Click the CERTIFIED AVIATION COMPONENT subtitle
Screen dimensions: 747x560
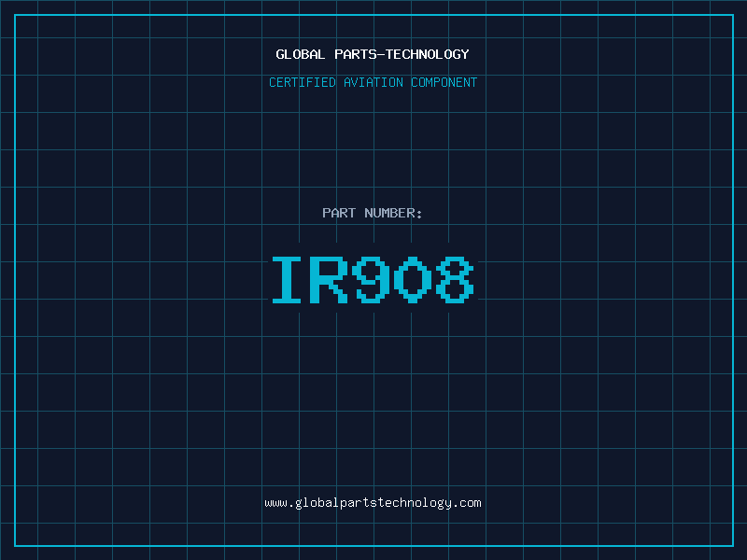coord(373,82)
